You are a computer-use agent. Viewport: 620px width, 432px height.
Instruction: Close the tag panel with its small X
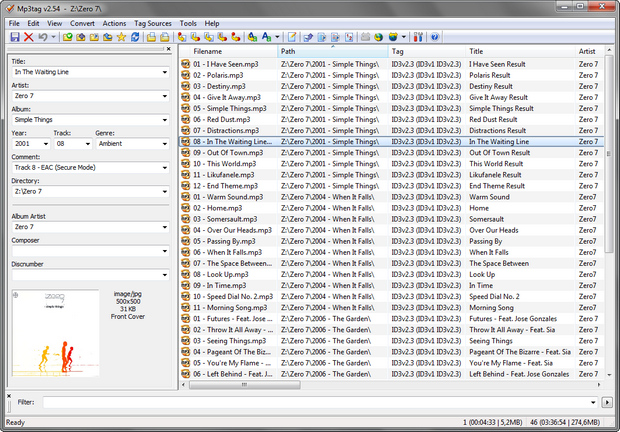coord(169,49)
